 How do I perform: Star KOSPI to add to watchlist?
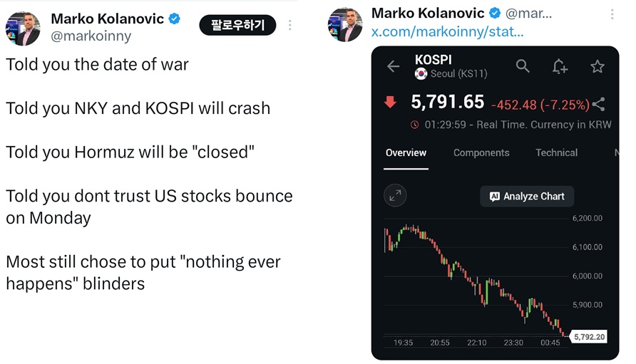(x=597, y=66)
